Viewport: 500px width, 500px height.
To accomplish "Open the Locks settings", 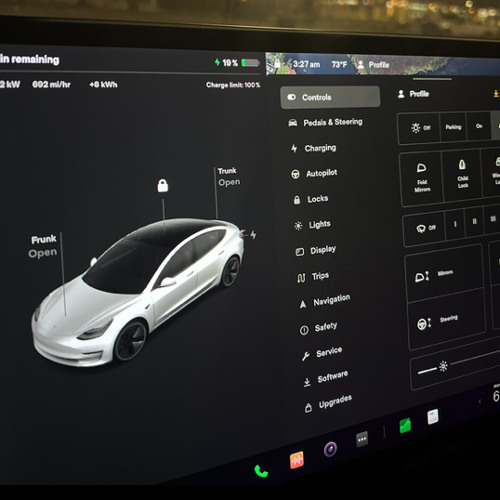I will tap(311, 199).
